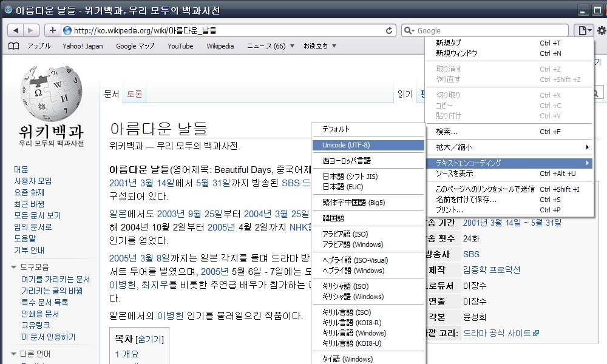The width and height of the screenshot is (607, 364).
Task: Click the browser Forward arrow button
Action: [x=31, y=30]
